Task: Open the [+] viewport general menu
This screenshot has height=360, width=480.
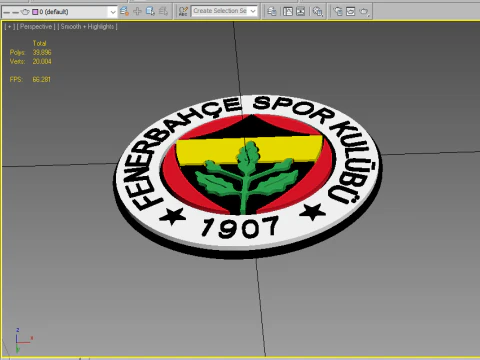Action: click(10, 27)
